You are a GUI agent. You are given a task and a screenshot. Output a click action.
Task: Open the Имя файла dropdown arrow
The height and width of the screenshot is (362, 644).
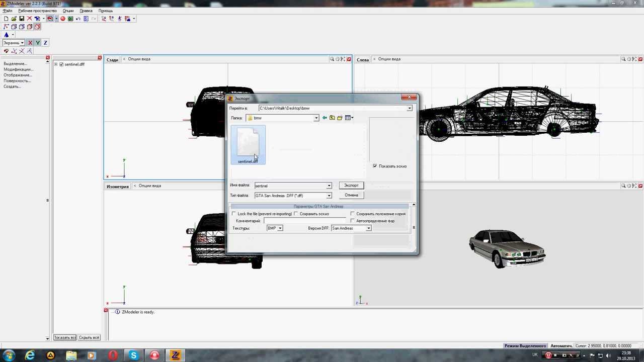(x=329, y=186)
